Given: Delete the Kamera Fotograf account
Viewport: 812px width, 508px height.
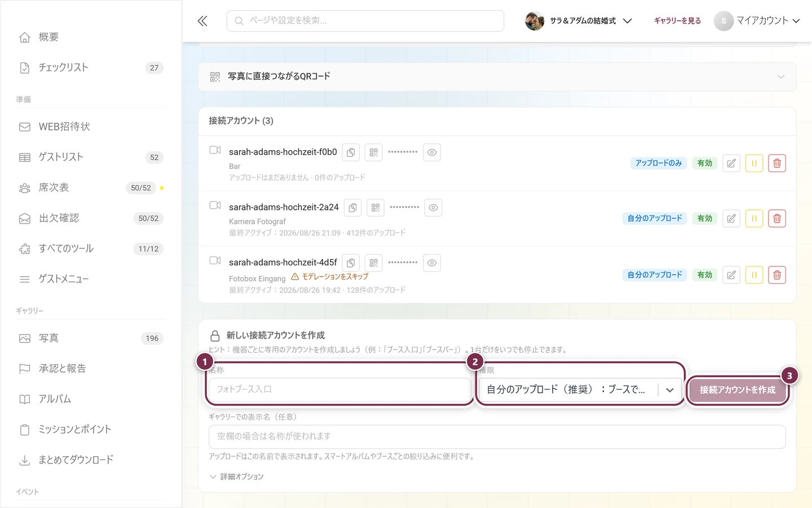Looking at the screenshot, I should click(x=777, y=218).
